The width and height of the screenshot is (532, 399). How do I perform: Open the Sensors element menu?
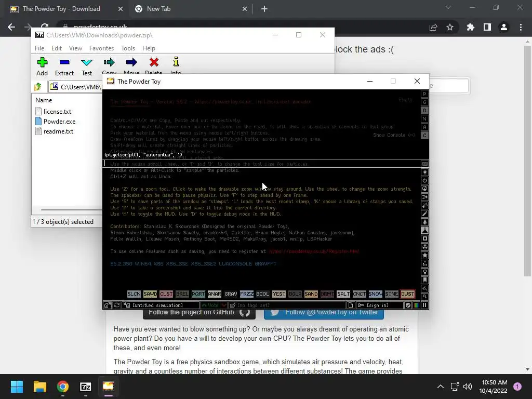tap(424, 189)
